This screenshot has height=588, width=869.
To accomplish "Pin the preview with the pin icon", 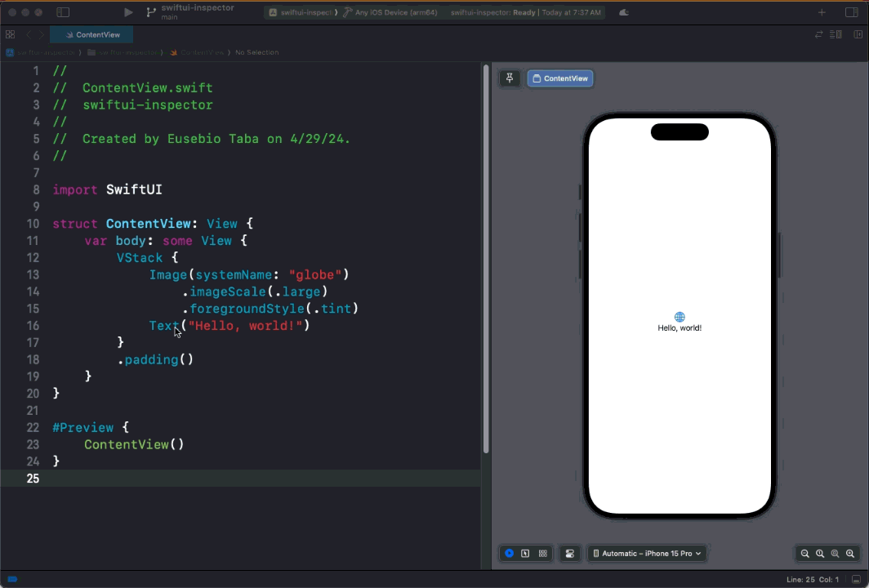I will click(510, 78).
